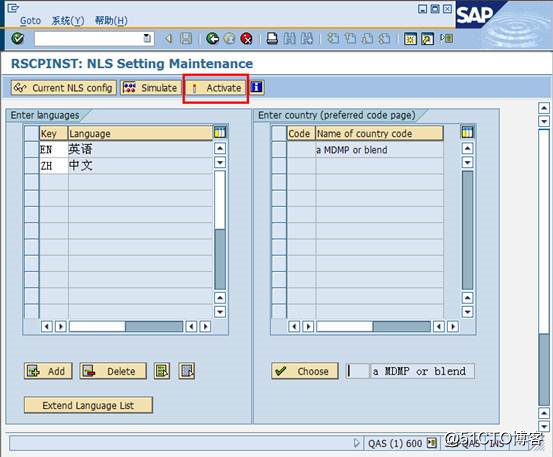This screenshot has width=553, height=457.
Task: Click the Customize Local Layout icon
Action: point(446,38)
